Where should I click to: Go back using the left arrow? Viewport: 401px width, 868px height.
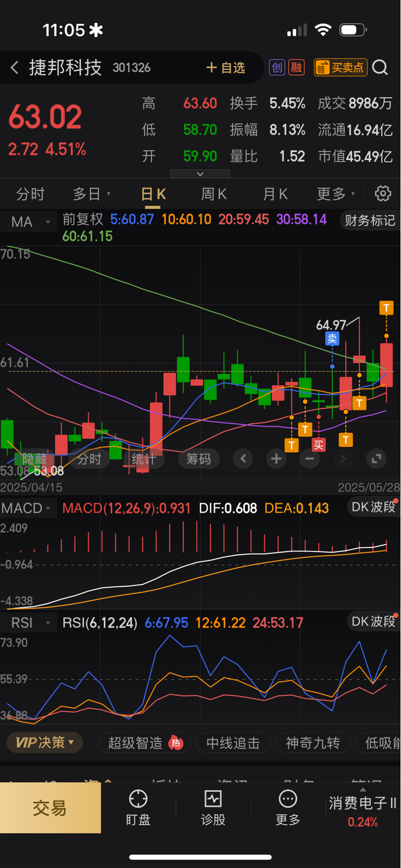(x=15, y=68)
